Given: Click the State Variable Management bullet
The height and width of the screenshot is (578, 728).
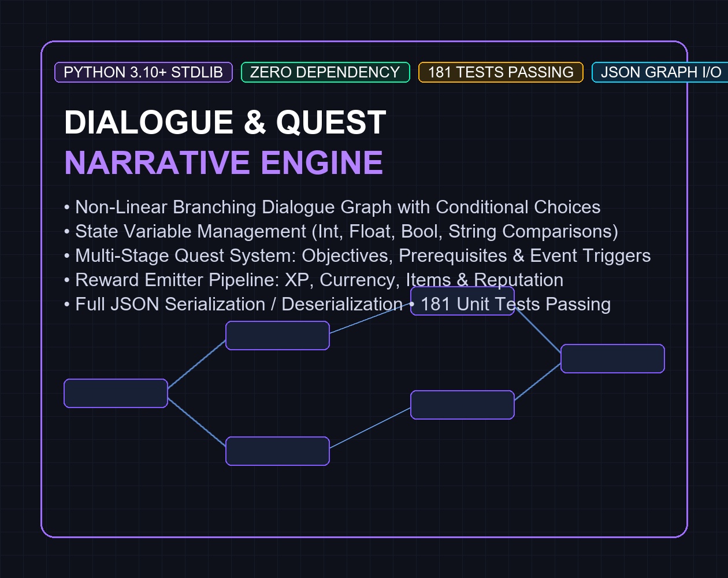Looking at the screenshot, I should coord(341,231).
